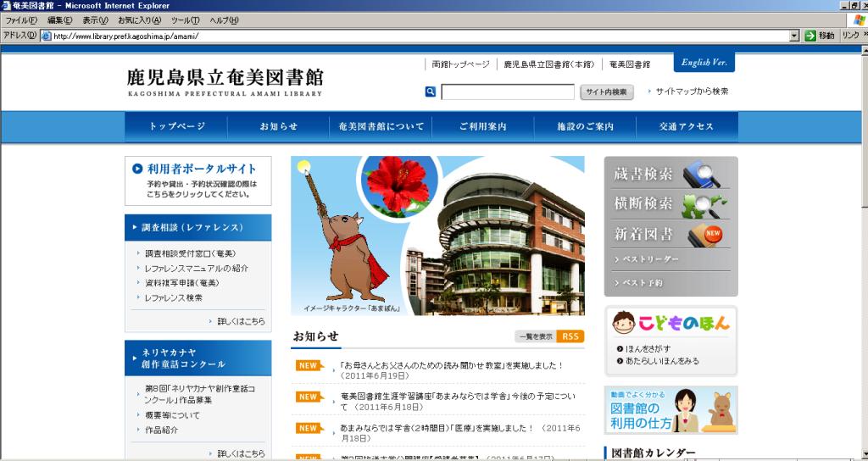Select the お知らせ navigation tab

coord(278,127)
